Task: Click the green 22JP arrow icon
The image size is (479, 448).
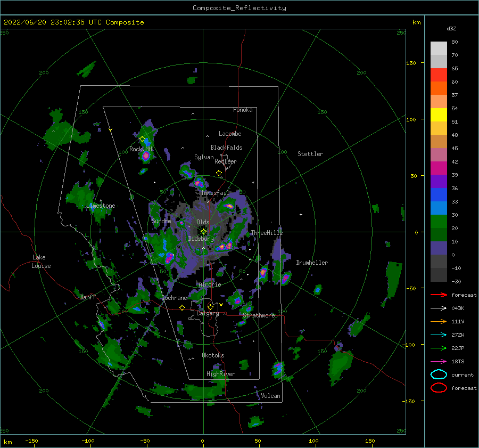Action: click(439, 348)
